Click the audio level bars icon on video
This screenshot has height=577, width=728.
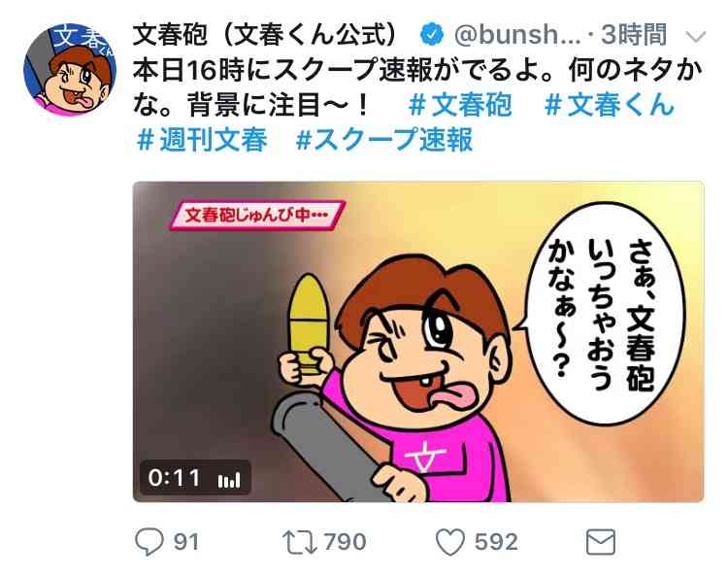pos(229,480)
